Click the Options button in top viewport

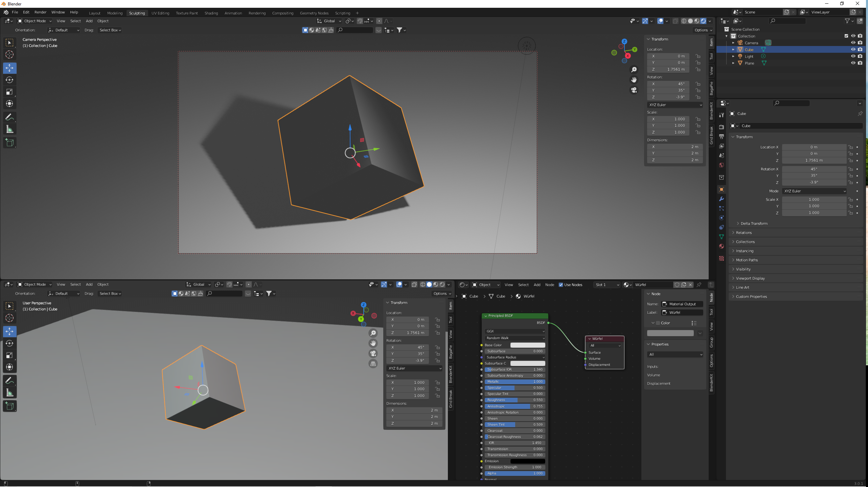(x=703, y=30)
